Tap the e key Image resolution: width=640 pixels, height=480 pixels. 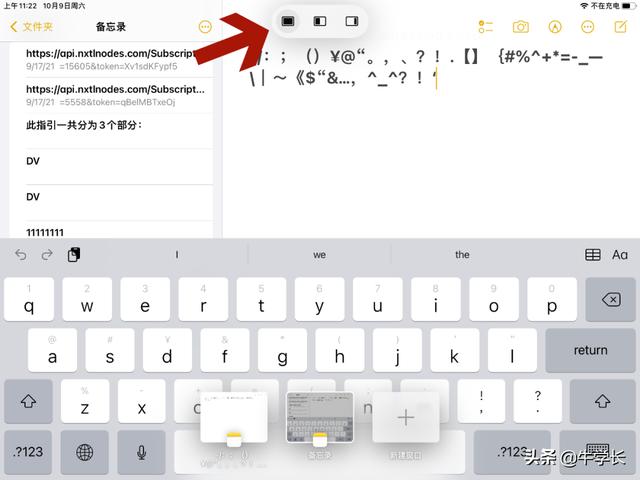click(x=145, y=300)
